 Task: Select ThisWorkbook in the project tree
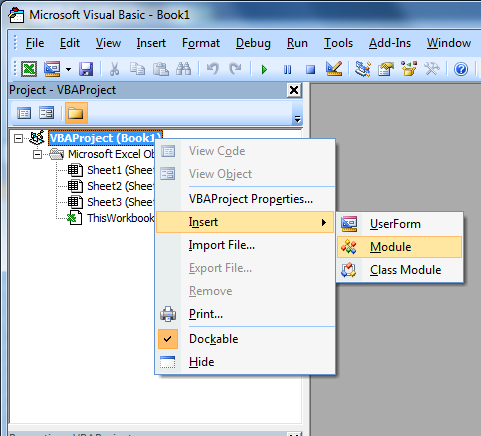[x=120, y=218]
